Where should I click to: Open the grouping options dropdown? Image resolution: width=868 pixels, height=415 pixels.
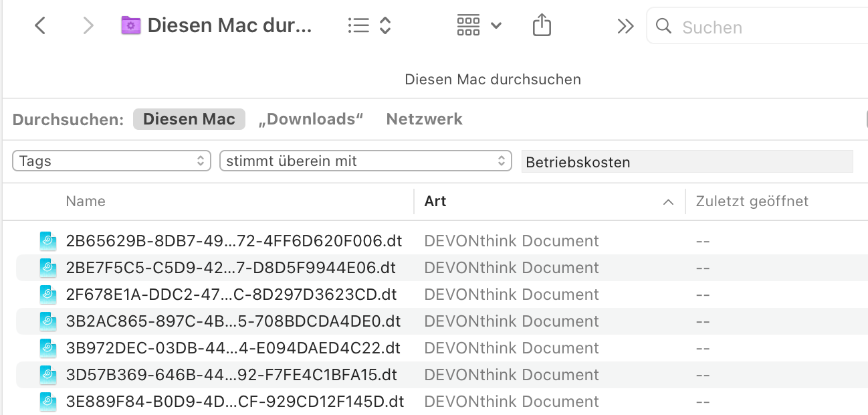479,26
